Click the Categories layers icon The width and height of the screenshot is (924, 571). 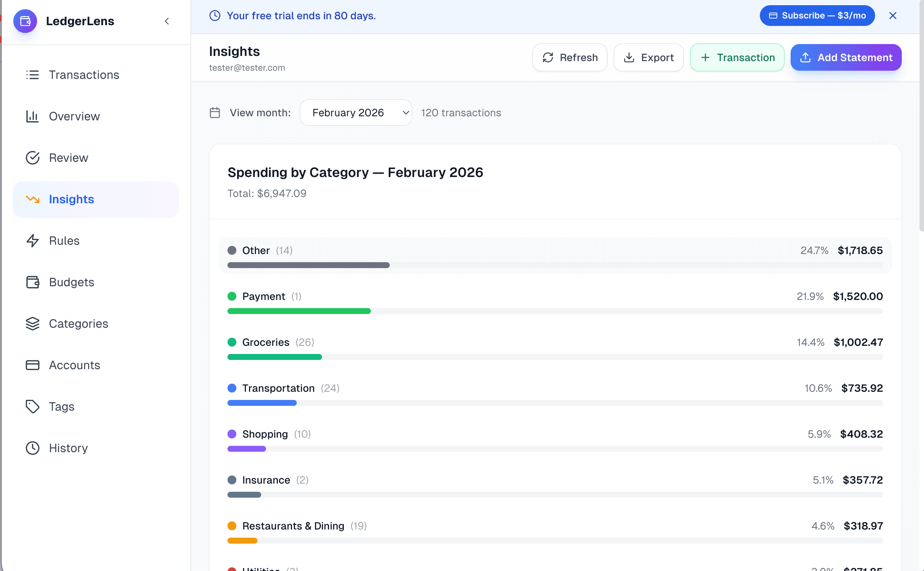(33, 324)
